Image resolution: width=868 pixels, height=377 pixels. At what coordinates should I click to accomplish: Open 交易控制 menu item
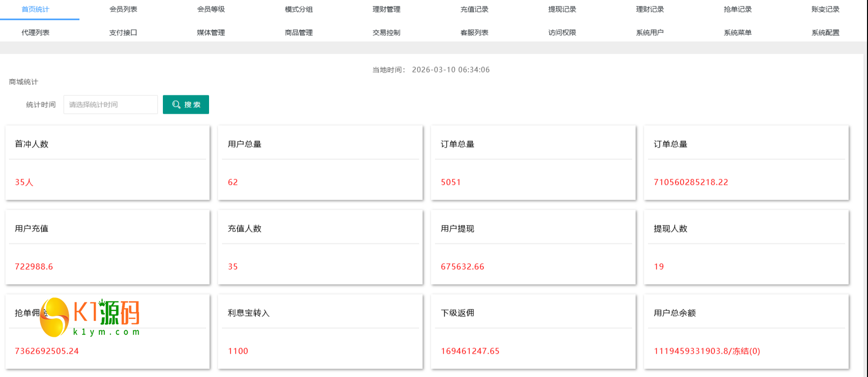[x=386, y=33]
